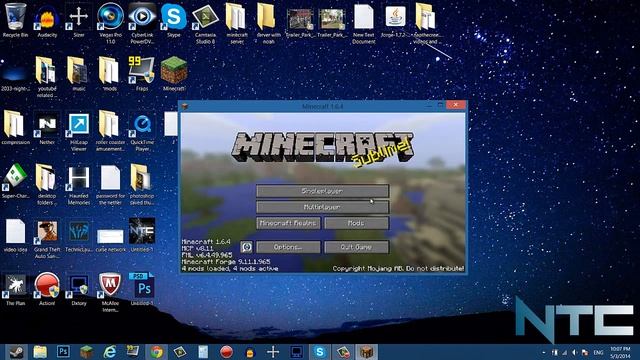Viewport: 640px width, 360px height.
Task: Select the Vegas Pro 11.0 desktop shortcut
Action: pos(110,23)
